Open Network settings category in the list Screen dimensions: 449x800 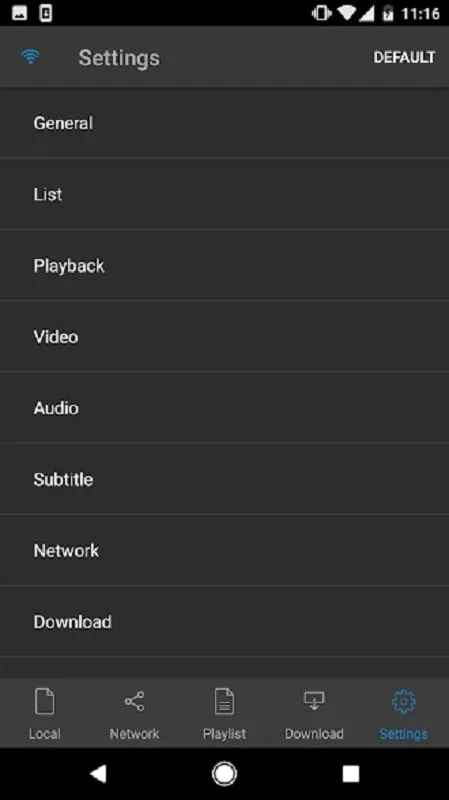pos(224,550)
